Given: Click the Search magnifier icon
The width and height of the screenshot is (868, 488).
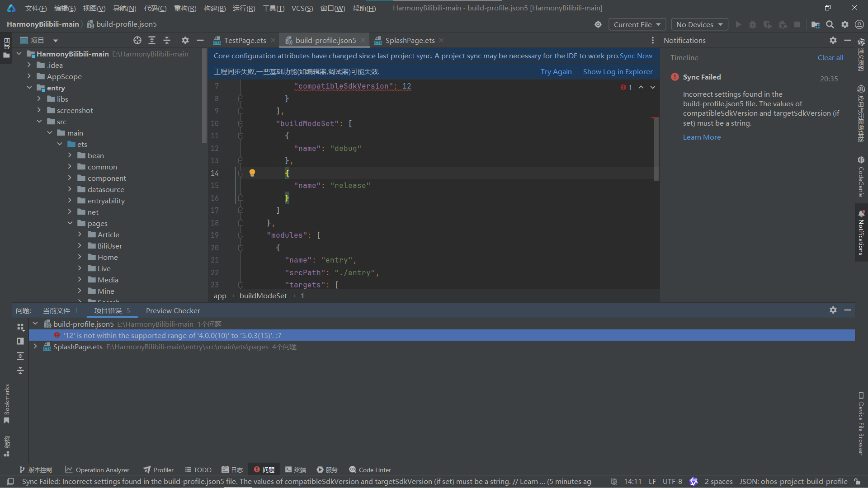Looking at the screenshot, I should (x=830, y=24).
